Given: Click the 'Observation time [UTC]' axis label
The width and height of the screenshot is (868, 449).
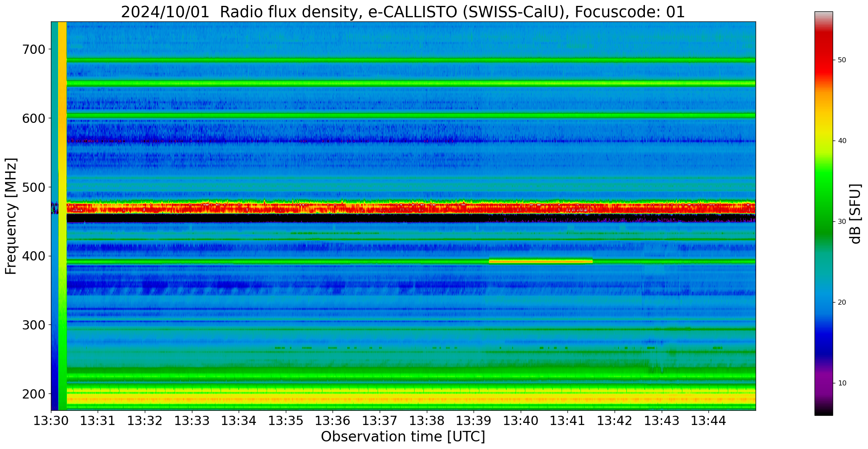Looking at the screenshot, I should pyautogui.click(x=403, y=437).
